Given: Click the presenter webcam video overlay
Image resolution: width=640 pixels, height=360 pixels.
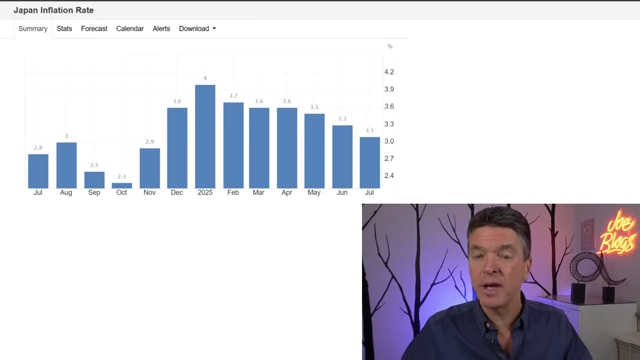Looking at the screenshot, I should click(x=501, y=282).
